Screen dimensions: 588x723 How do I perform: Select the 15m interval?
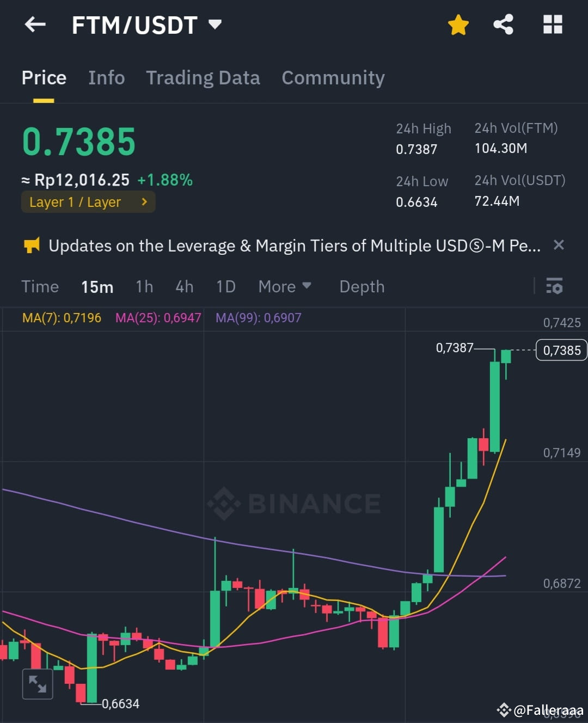(x=97, y=286)
